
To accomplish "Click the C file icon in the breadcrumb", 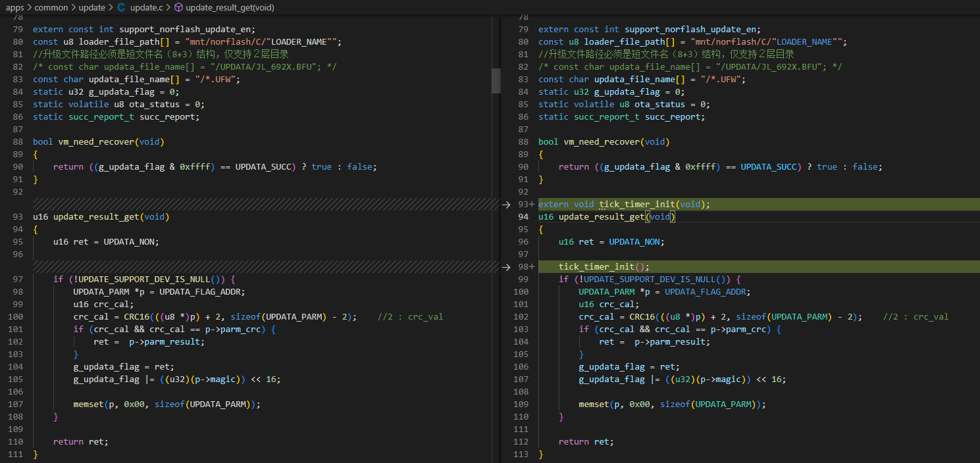I will point(121,8).
